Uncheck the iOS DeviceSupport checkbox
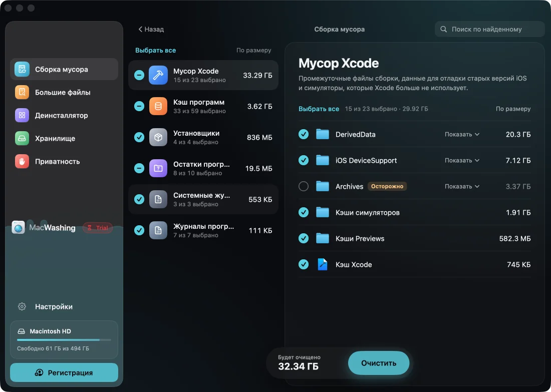Viewport: 551px width, 392px height. coord(303,160)
